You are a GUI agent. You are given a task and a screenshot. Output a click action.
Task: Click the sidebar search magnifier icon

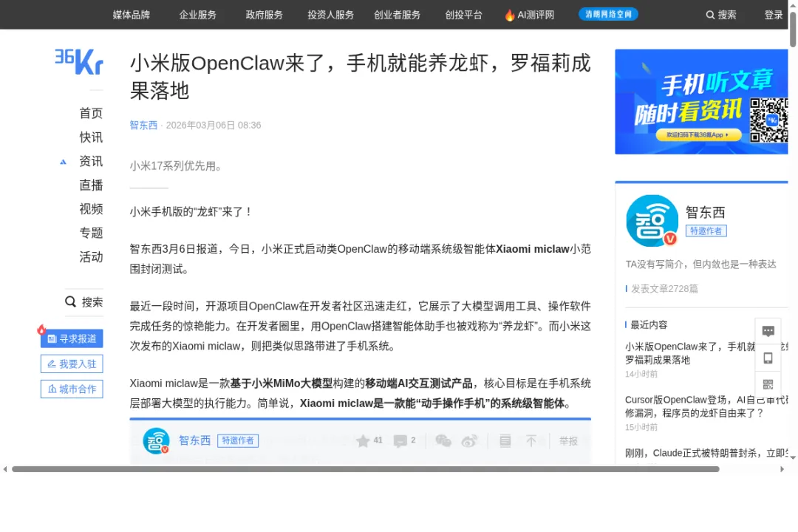(x=70, y=302)
